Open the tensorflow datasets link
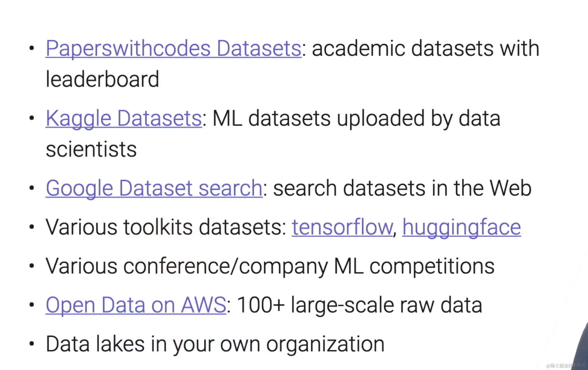 coord(342,227)
